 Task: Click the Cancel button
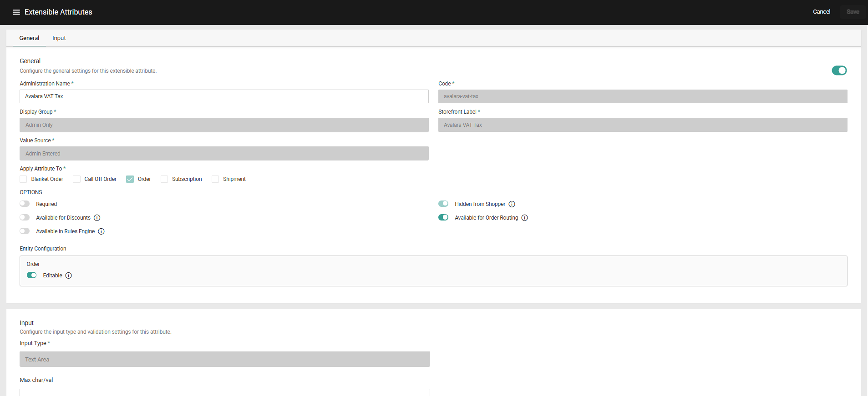pos(822,12)
